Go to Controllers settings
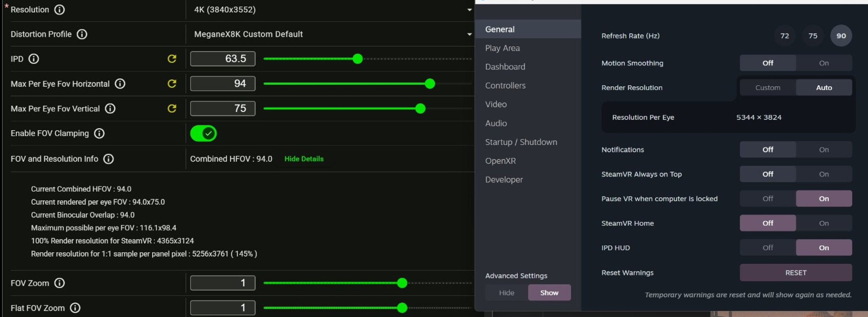This screenshot has width=868, height=317. (528, 85)
